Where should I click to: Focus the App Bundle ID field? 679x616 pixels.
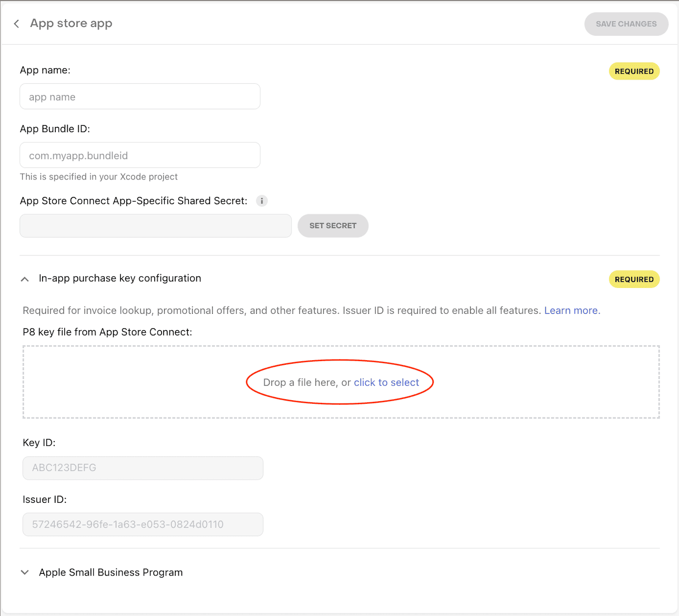pyautogui.click(x=140, y=155)
